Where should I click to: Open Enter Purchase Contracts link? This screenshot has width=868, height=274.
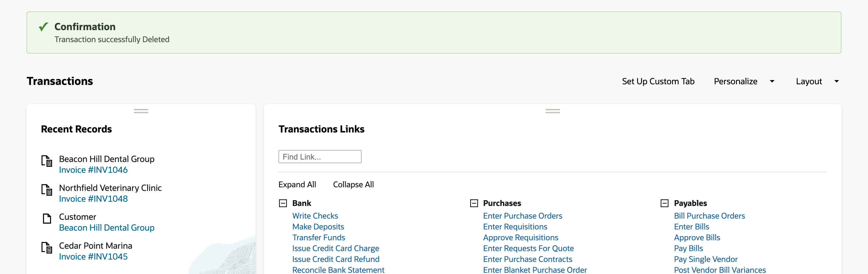(528, 259)
